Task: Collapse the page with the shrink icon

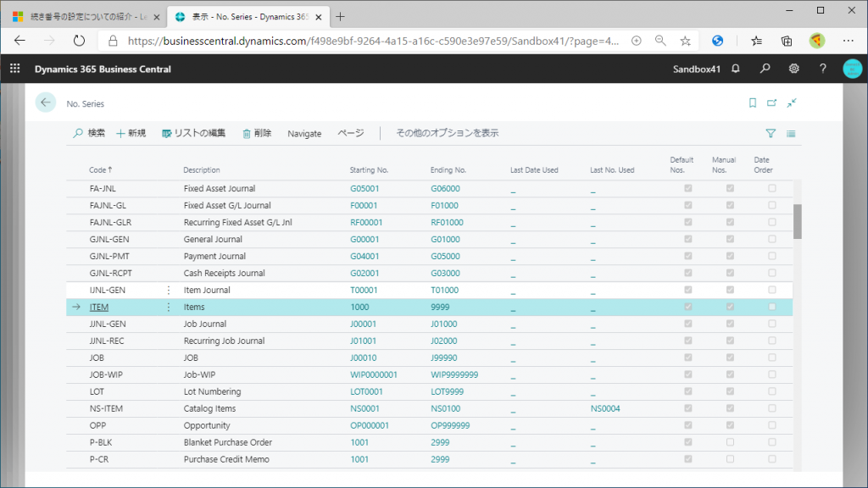Action: (793, 103)
